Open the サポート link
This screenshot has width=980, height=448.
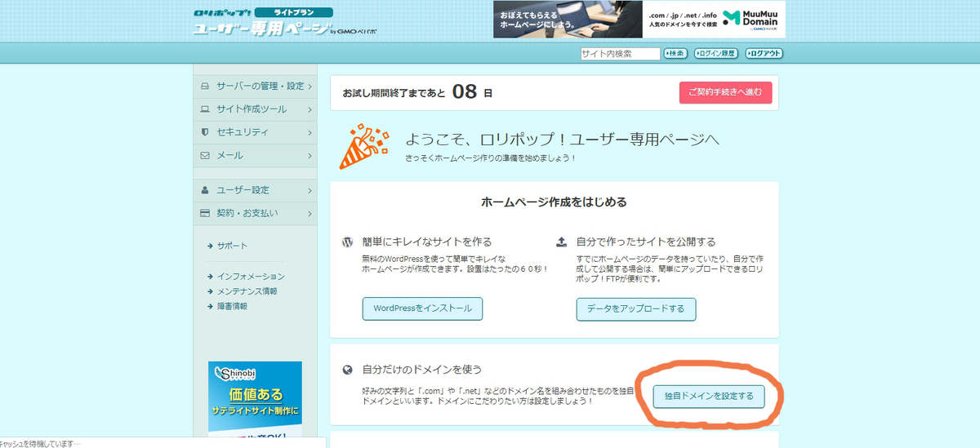pos(232,246)
